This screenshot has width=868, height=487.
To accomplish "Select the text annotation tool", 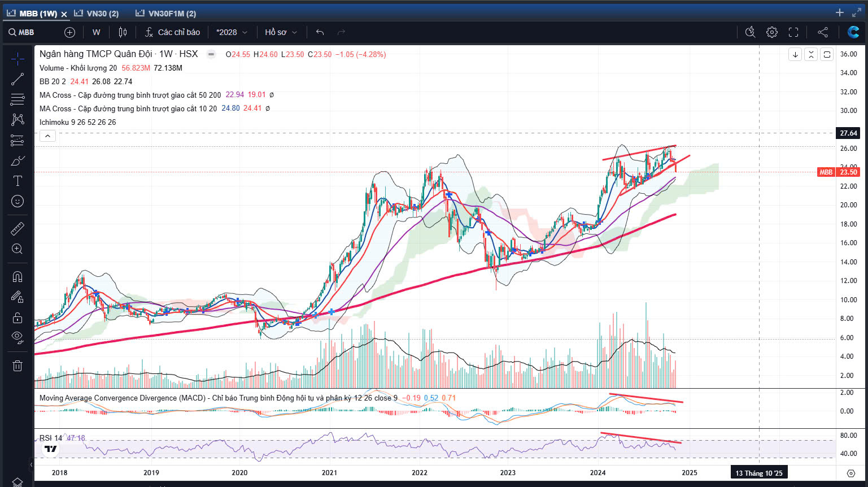I will tap(18, 181).
